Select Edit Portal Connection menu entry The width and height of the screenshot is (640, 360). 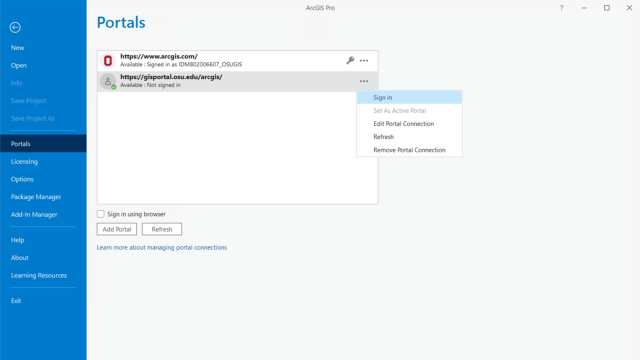pos(409,124)
